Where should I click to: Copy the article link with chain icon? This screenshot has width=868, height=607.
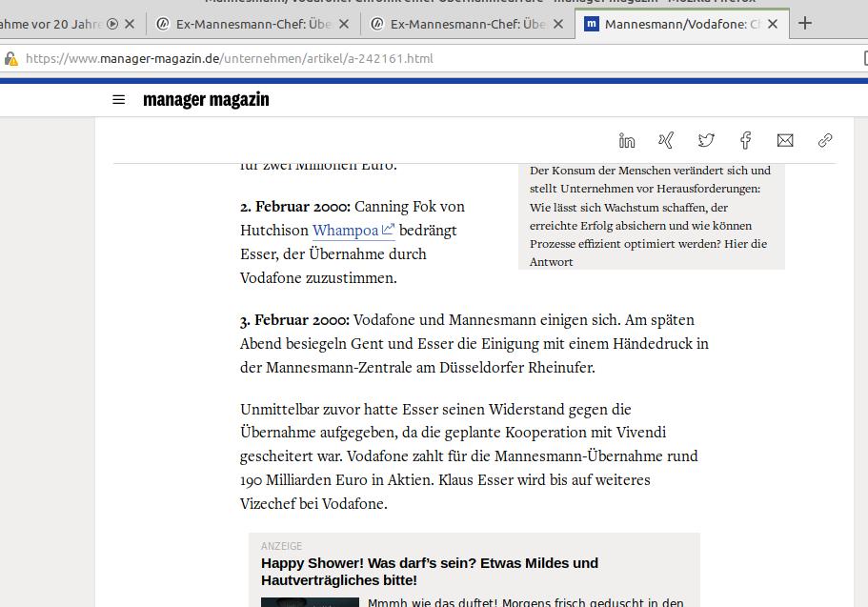pyautogui.click(x=825, y=141)
